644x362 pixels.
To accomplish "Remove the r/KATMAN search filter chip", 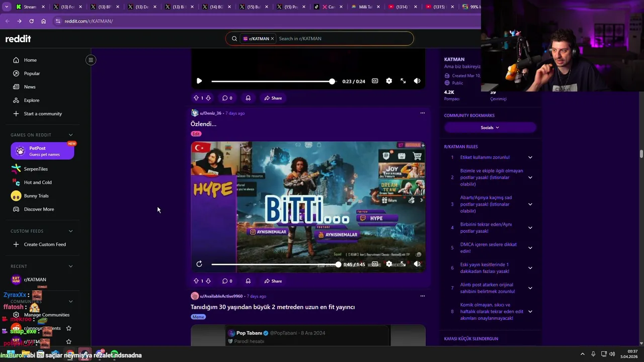I will (x=272, y=39).
